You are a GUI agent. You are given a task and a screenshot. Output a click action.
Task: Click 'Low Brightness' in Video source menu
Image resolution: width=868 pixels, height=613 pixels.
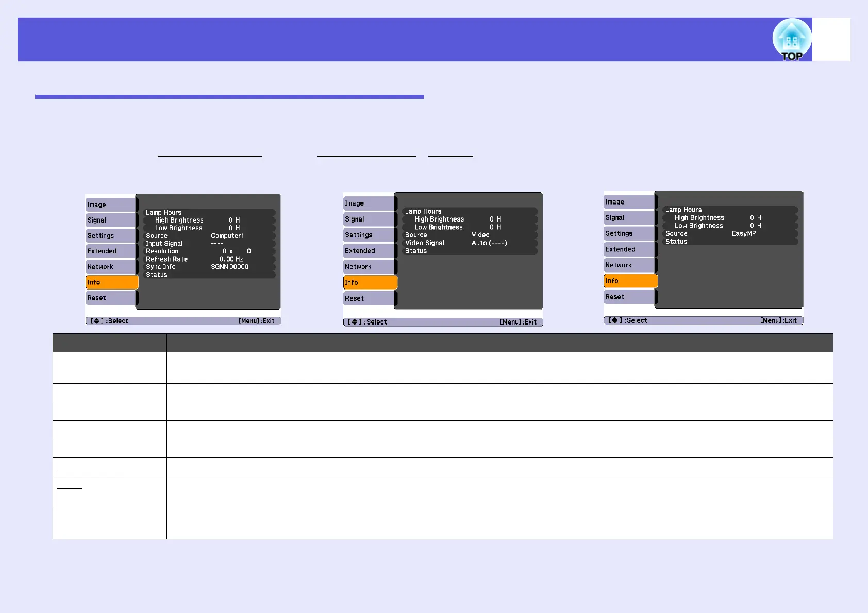(x=439, y=227)
